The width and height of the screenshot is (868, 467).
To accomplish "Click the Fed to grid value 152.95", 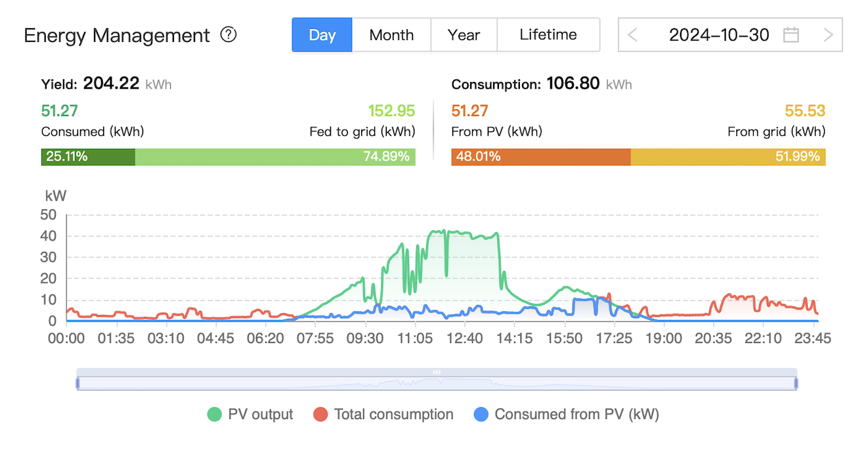I will click(392, 111).
